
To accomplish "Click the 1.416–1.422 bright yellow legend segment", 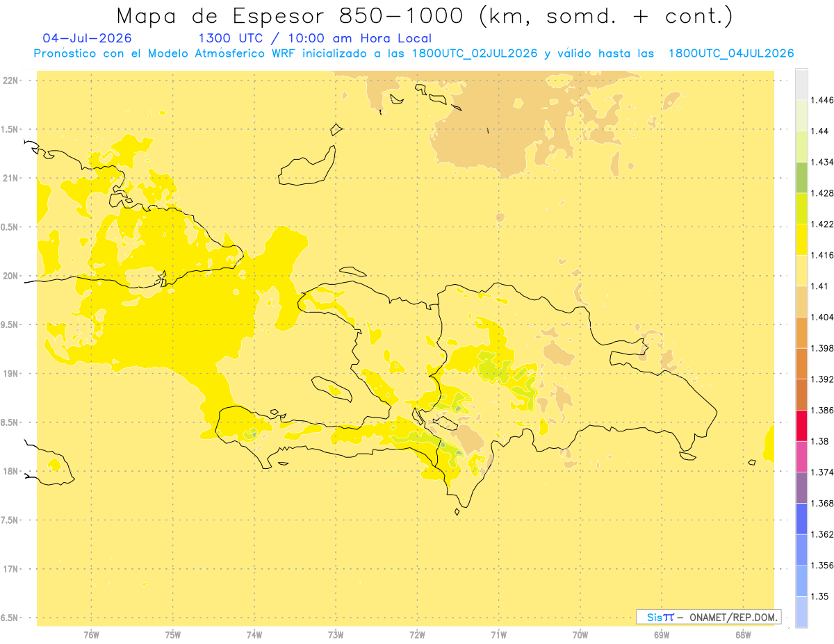I will point(801,239).
